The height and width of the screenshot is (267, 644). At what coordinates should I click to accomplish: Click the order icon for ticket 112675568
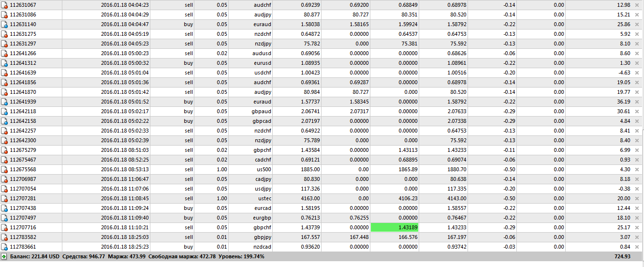click(x=4, y=169)
